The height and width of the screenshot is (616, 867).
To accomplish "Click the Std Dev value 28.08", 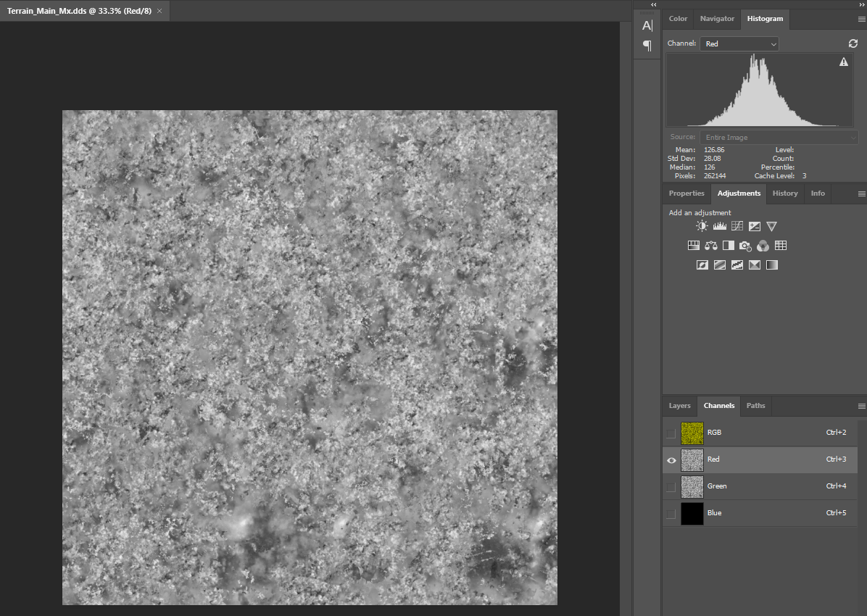I will [712, 159].
